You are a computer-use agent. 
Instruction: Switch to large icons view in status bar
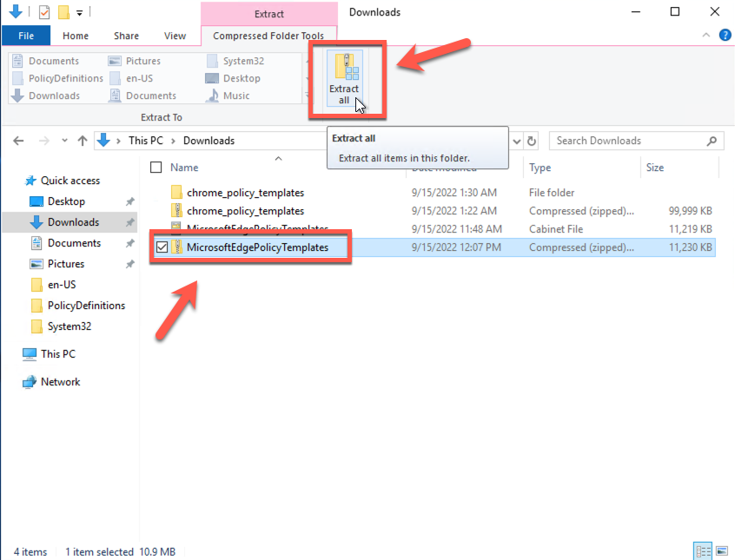coord(720,551)
